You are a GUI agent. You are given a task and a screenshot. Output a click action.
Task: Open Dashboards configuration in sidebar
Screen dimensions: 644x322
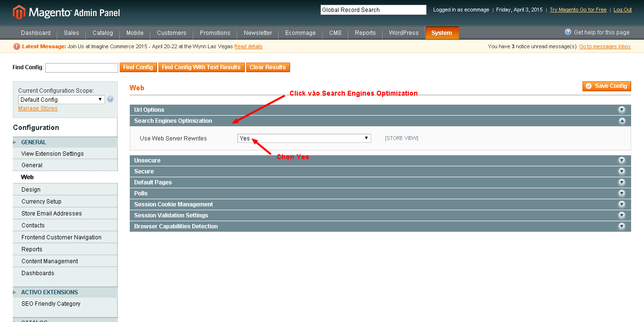[65, 273]
